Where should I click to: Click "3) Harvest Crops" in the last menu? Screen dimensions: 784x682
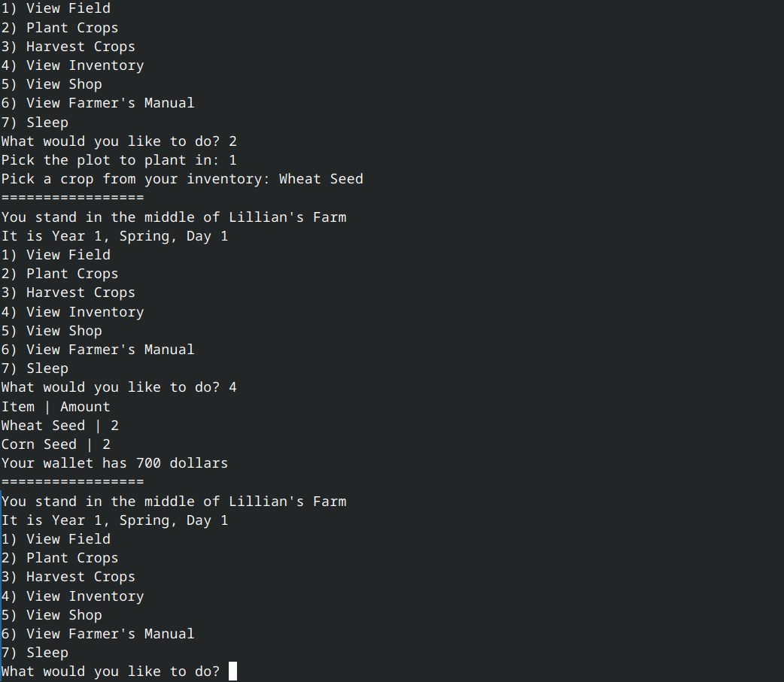pyautogui.click(x=68, y=577)
